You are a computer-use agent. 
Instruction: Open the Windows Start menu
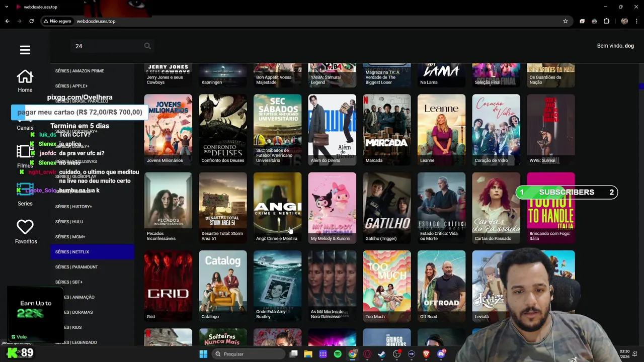point(203,354)
